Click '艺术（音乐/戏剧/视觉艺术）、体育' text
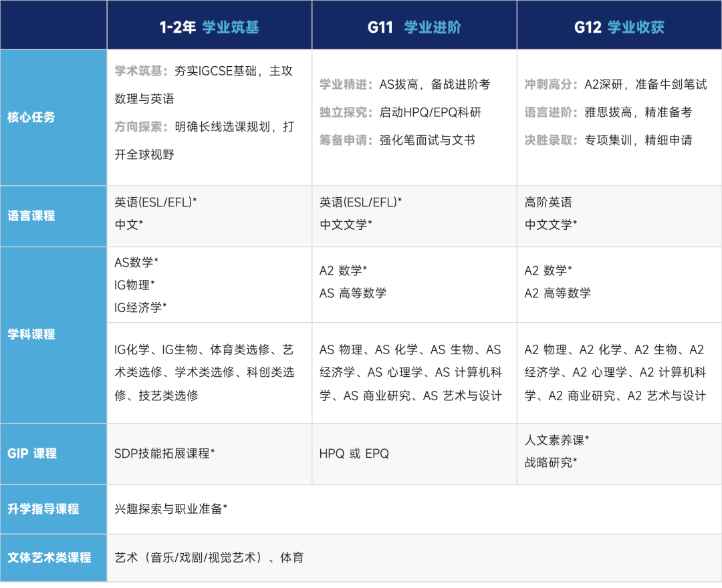Viewport: 722px width, 588px height. [209, 558]
